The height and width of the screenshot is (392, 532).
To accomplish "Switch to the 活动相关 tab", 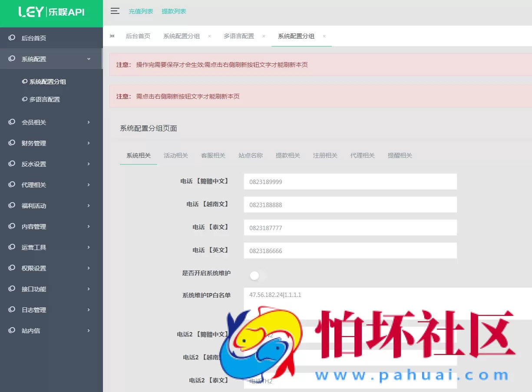I will pos(175,155).
